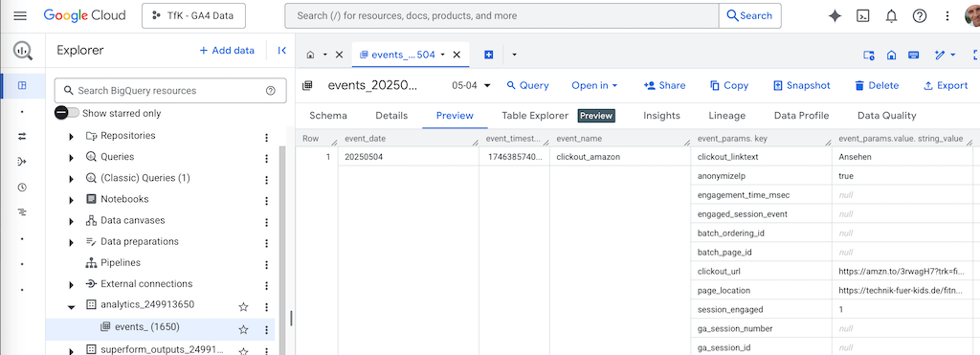Star the events_ (1650) table

tap(244, 329)
